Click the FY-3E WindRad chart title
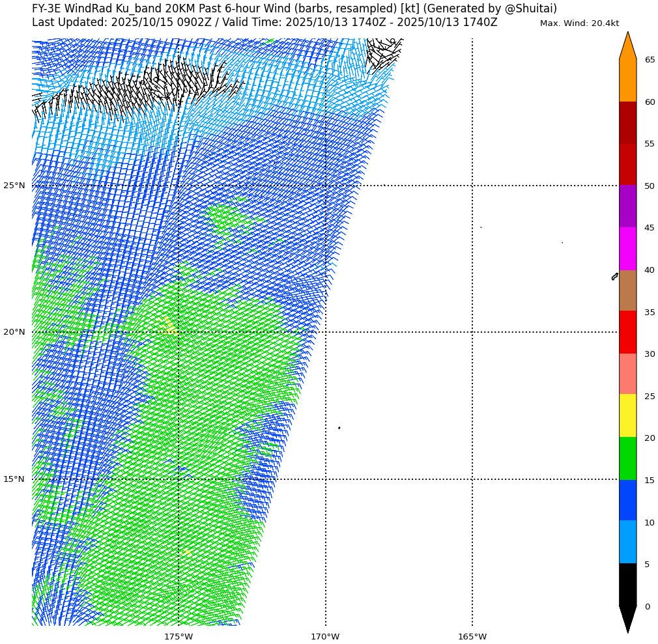 pyautogui.click(x=294, y=8)
